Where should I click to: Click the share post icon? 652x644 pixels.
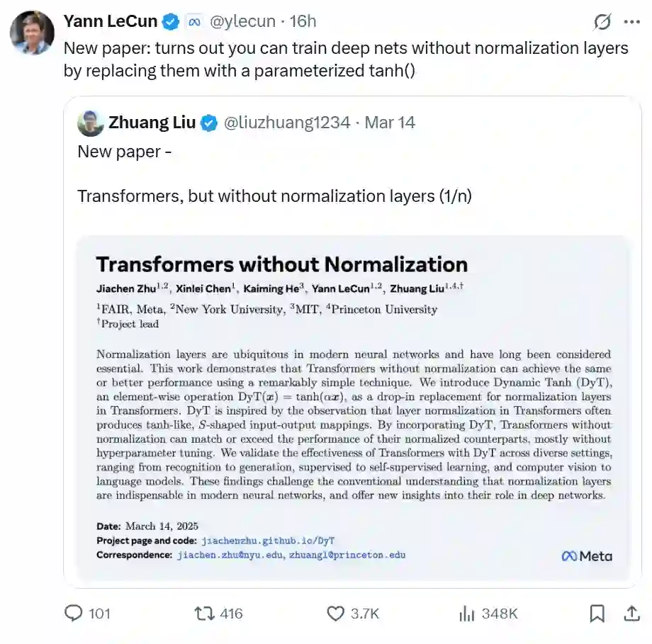click(x=631, y=613)
